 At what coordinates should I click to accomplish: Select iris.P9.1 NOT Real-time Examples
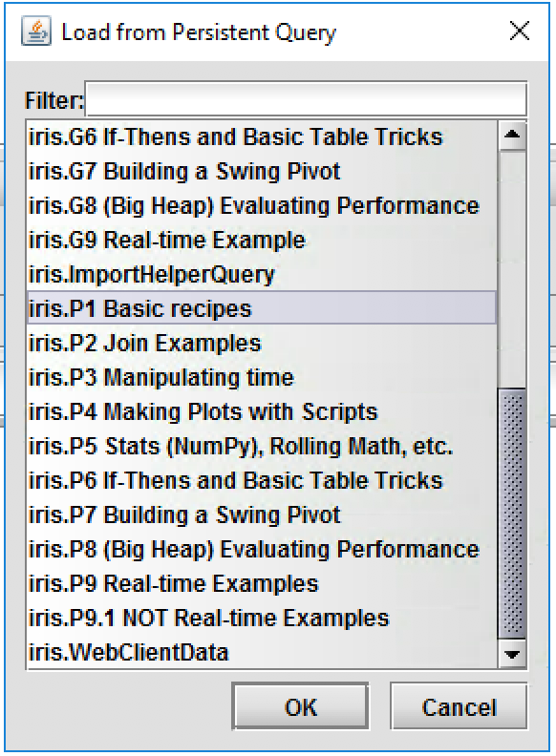click(x=262, y=619)
